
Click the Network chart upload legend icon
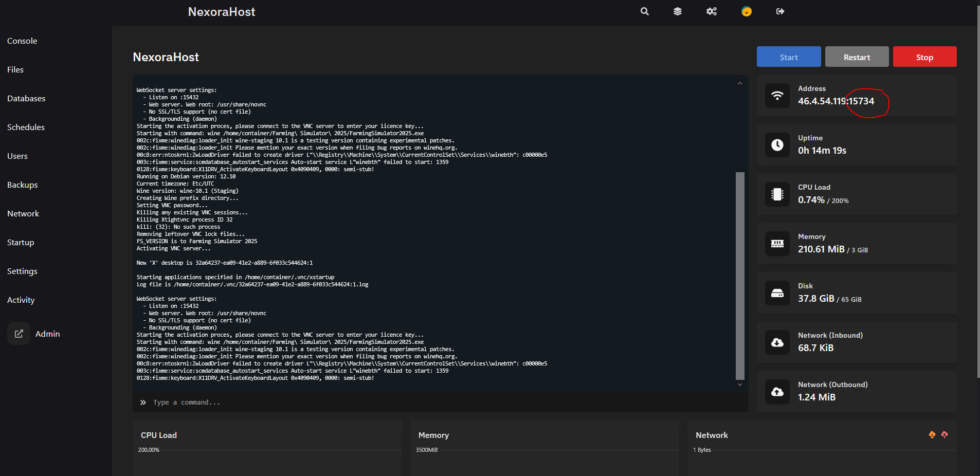point(945,435)
